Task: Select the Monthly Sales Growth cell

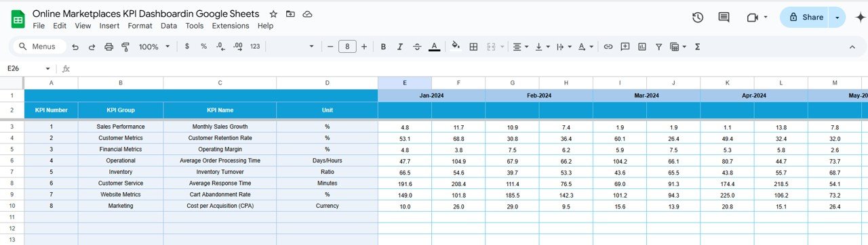Action: click(220, 127)
